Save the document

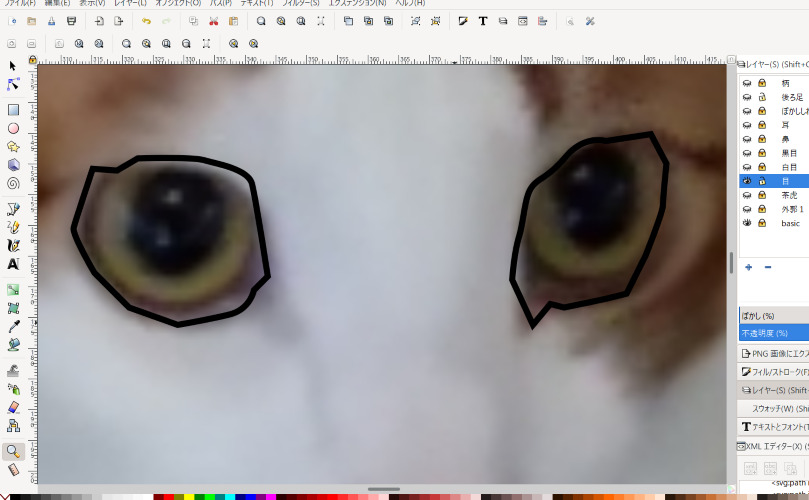click(52, 21)
